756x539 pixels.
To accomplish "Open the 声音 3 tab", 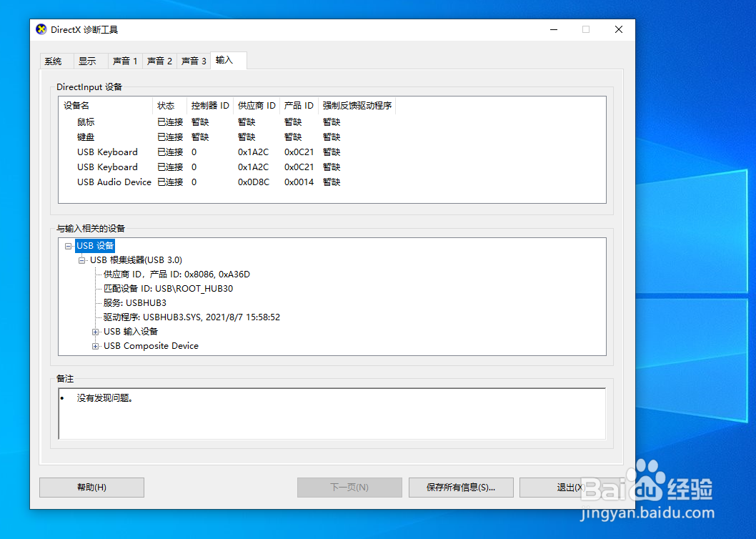I will pos(194,61).
